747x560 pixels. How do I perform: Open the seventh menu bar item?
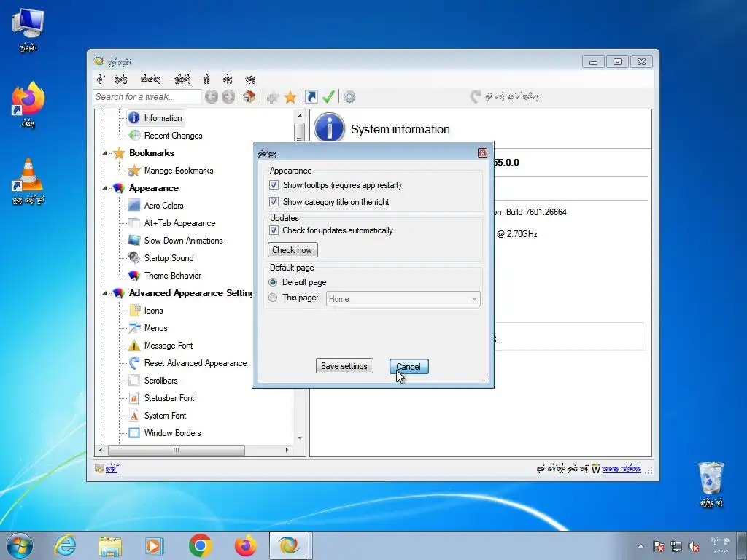250,79
